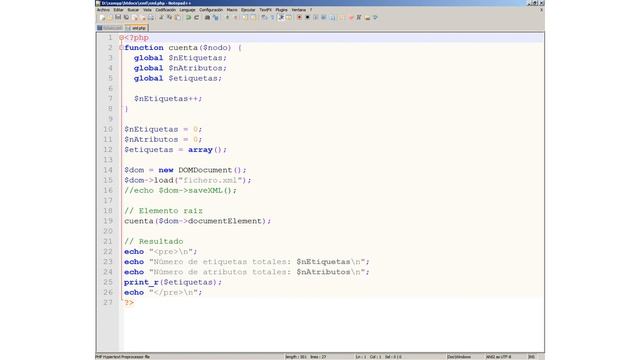This screenshot has width=640, height=360.
Task: Open the Buscar menu
Action: click(x=133, y=10)
